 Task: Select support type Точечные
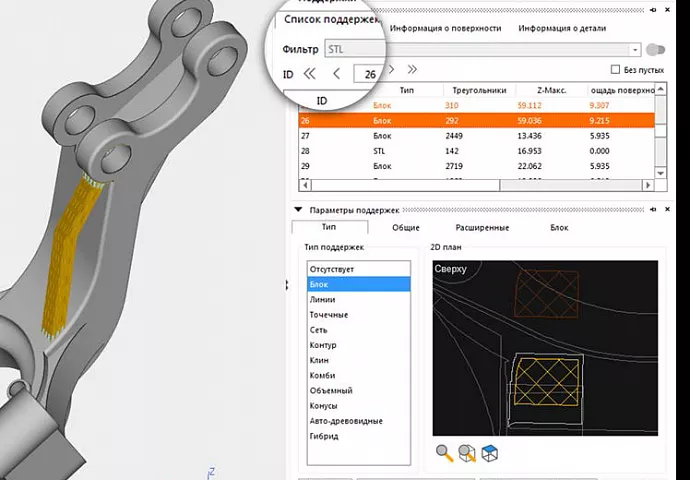click(x=359, y=315)
